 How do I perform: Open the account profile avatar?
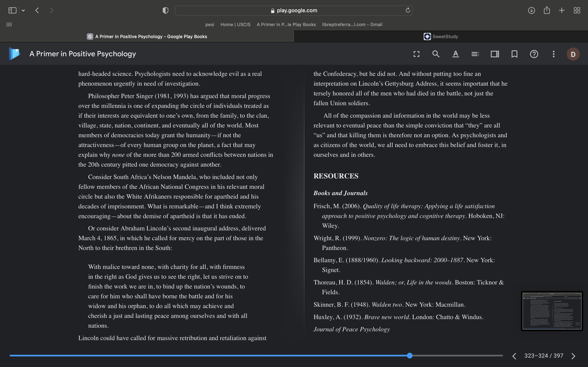(x=573, y=54)
